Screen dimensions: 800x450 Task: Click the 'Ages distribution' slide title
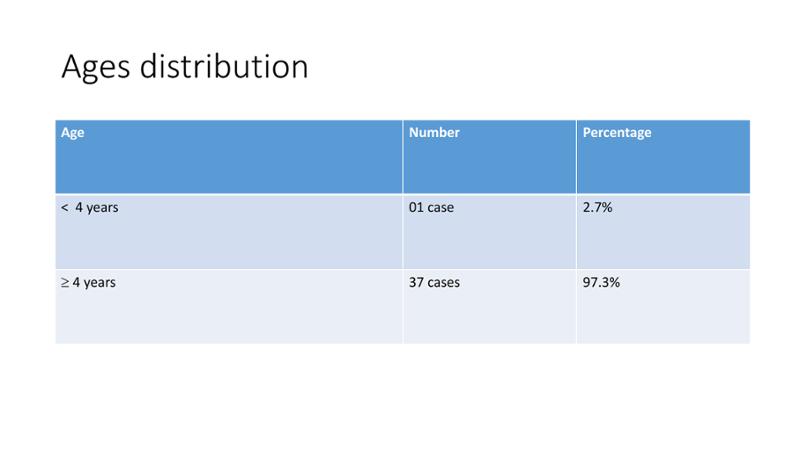(185, 67)
